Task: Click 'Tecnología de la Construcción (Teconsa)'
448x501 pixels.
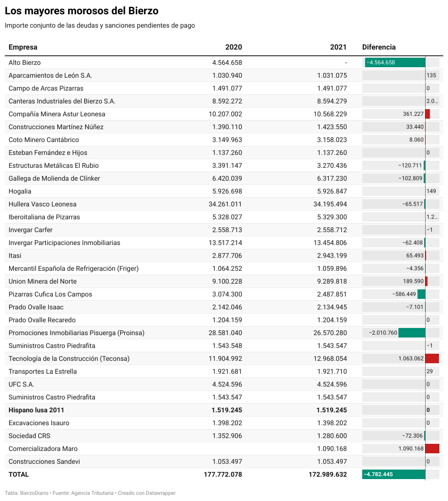Action: (x=69, y=358)
